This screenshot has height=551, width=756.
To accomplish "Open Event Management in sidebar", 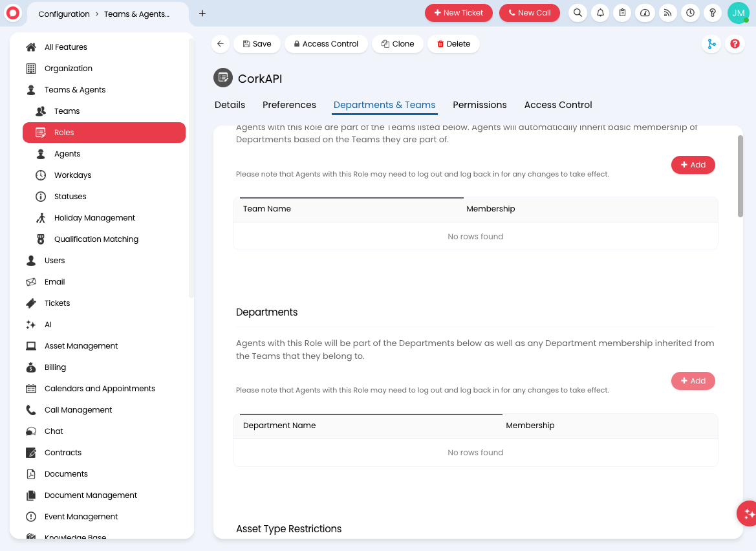I will click(x=103, y=517).
